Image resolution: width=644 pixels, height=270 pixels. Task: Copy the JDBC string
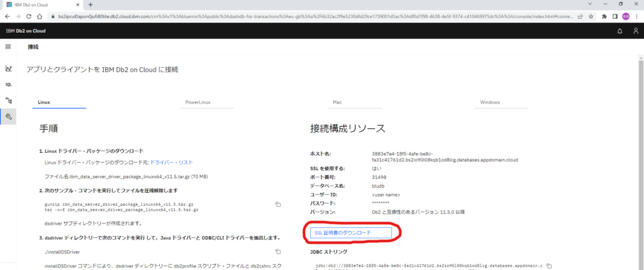(x=549, y=266)
